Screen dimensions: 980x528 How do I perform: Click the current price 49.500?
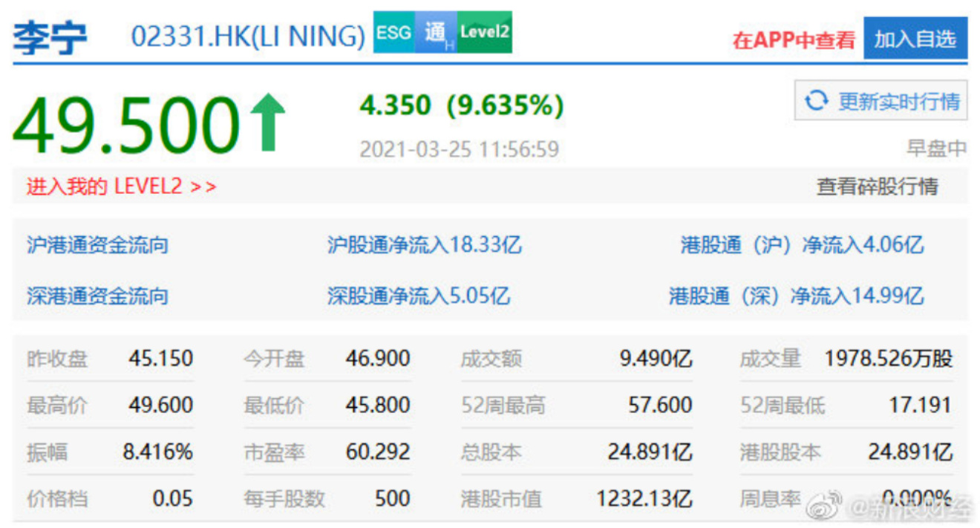[x=125, y=126]
